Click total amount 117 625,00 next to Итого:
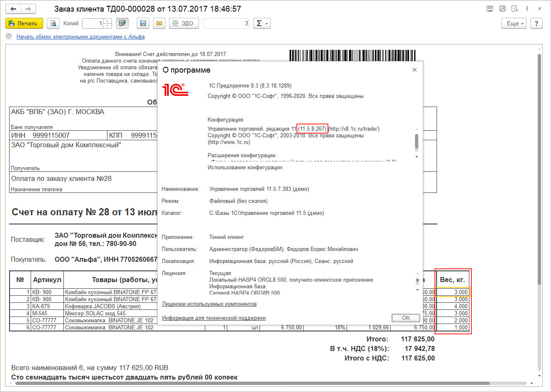The height and width of the screenshot is (392, 551). click(417, 339)
